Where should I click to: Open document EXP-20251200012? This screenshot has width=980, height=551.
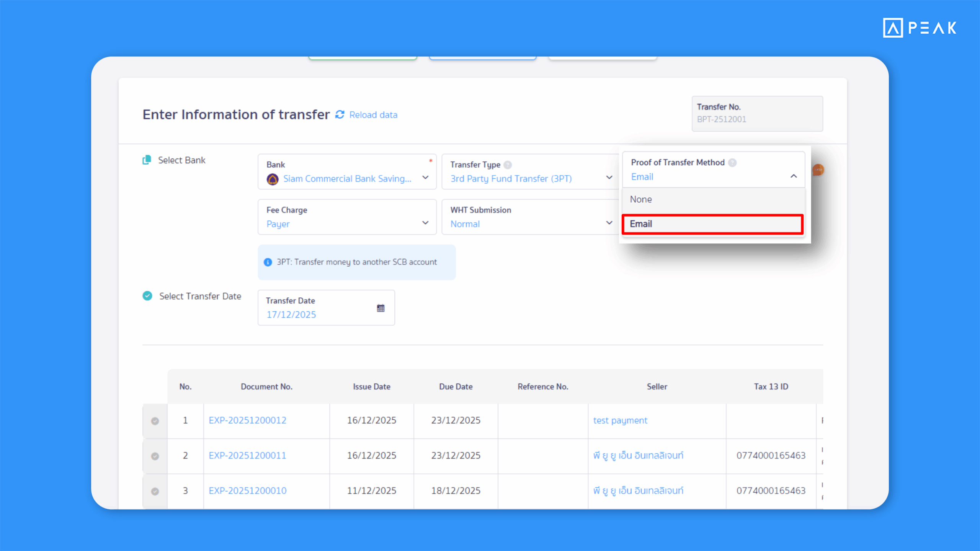pos(247,420)
